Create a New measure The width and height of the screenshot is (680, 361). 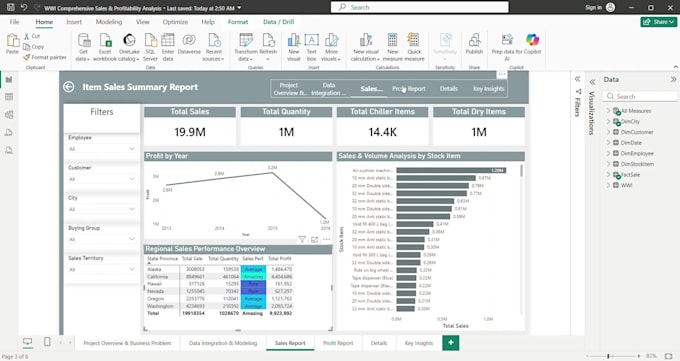point(392,47)
